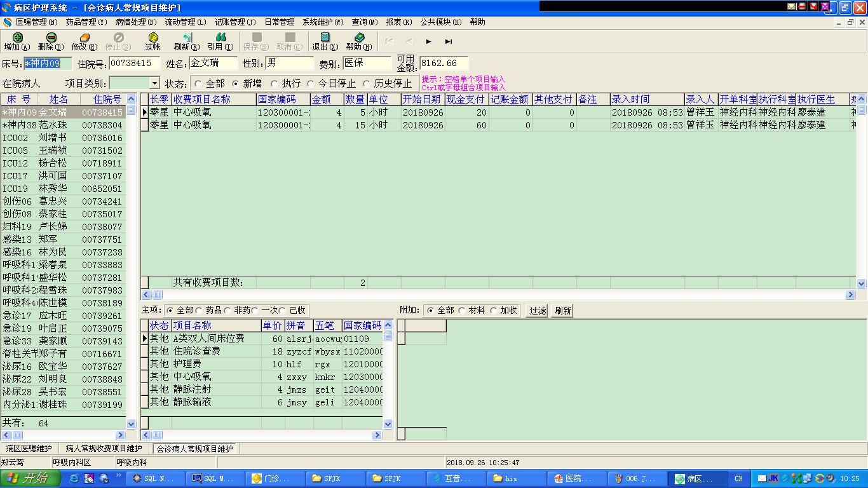Click the CH language indicator
The width and height of the screenshot is (868, 488).
(x=738, y=478)
